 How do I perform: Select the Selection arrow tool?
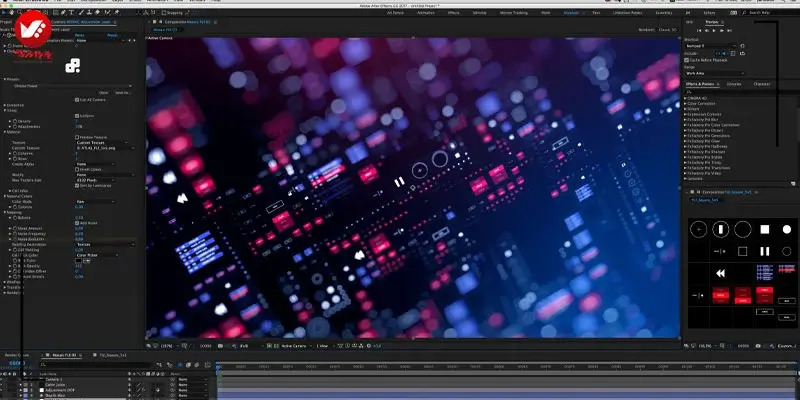pyautogui.click(x=5, y=12)
